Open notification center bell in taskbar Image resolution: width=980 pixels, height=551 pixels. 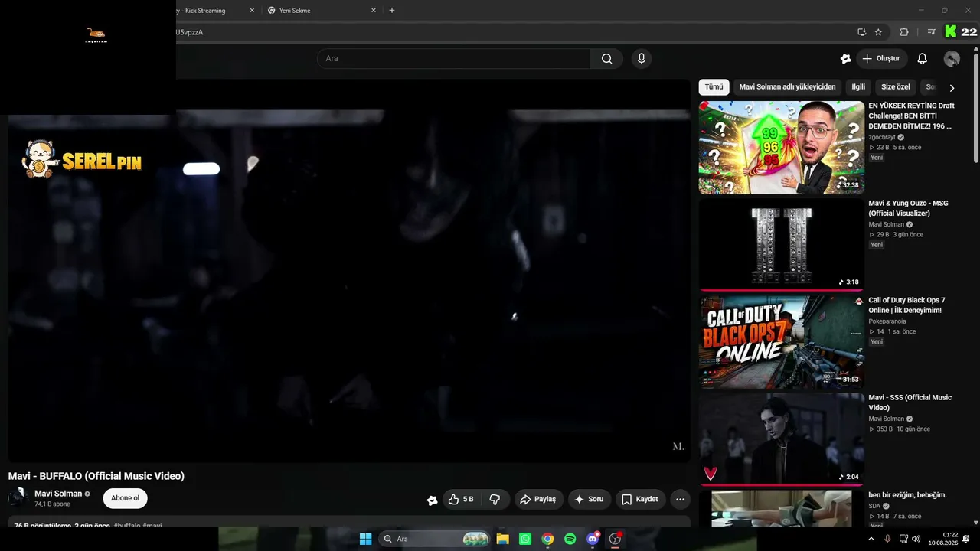(966, 539)
